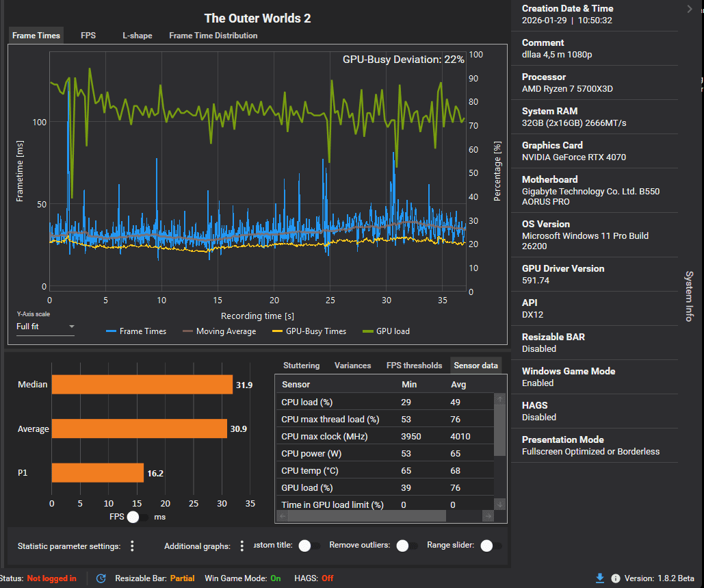Open the L-shape tab

click(138, 36)
